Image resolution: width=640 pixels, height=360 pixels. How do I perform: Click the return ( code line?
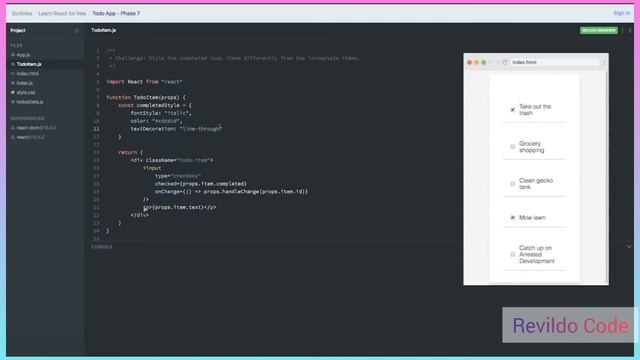(x=131, y=152)
